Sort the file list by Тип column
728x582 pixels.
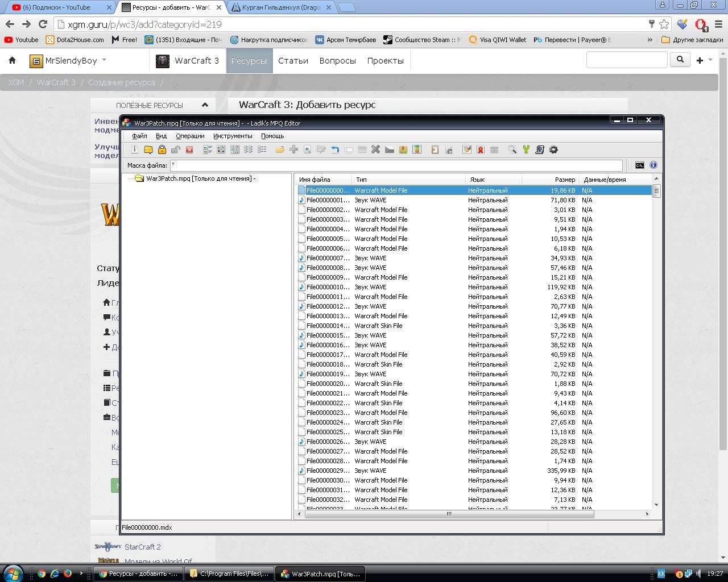408,180
